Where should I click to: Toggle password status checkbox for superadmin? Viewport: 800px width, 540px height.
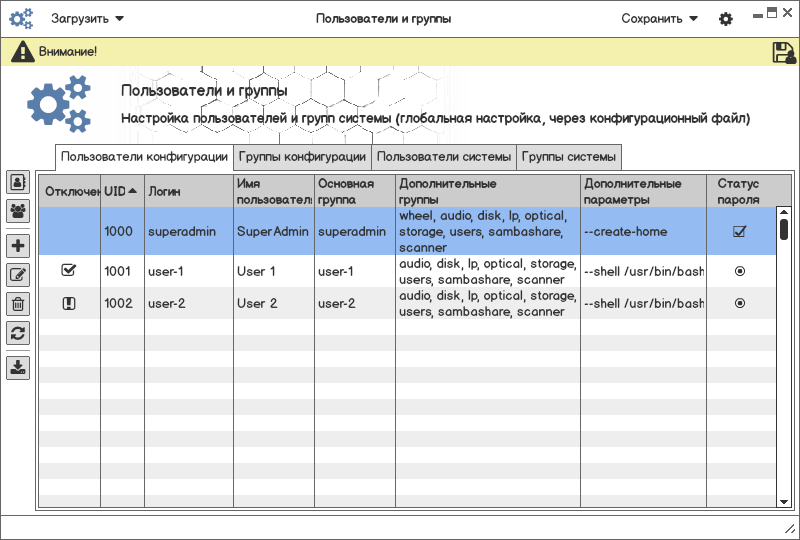(x=739, y=231)
